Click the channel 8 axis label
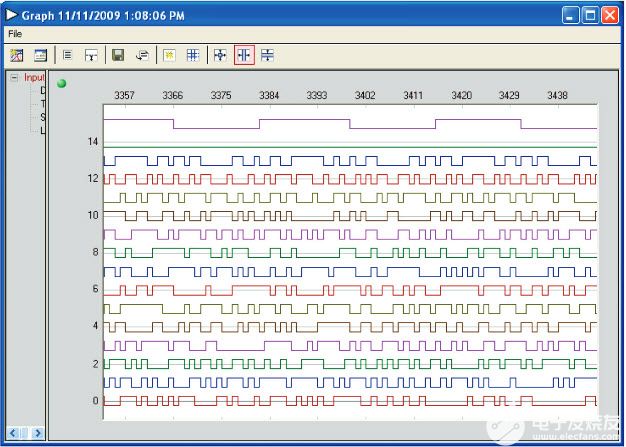This screenshot has width=626, height=447. click(x=95, y=252)
